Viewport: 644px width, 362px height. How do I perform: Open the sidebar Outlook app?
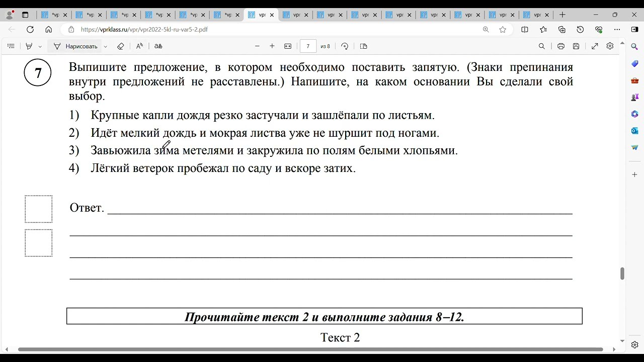(635, 131)
